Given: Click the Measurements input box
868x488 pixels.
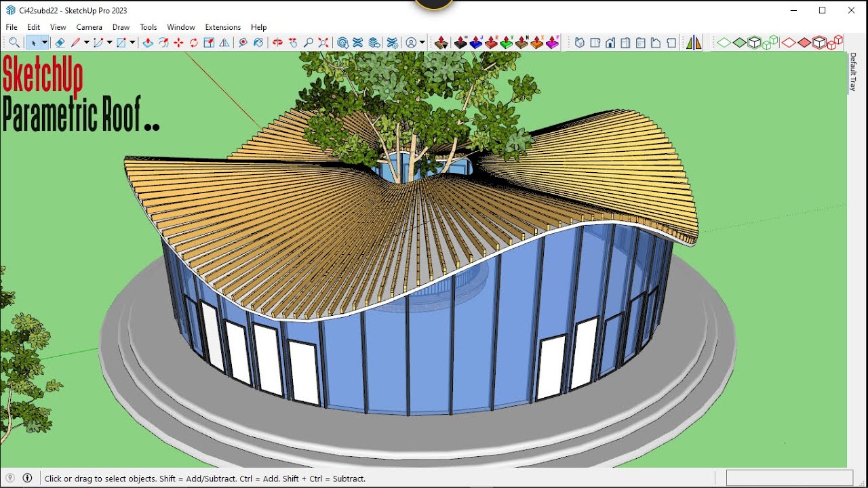Looking at the screenshot, I should click(x=789, y=478).
